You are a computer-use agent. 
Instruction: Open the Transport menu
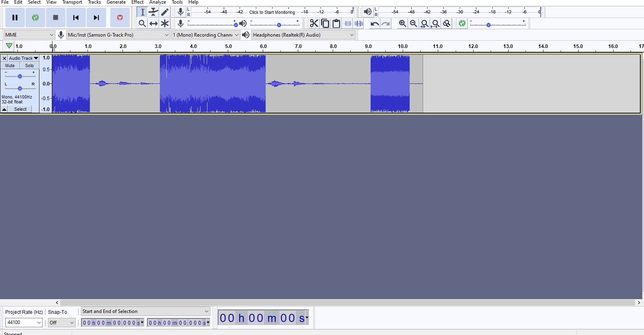tap(72, 2)
